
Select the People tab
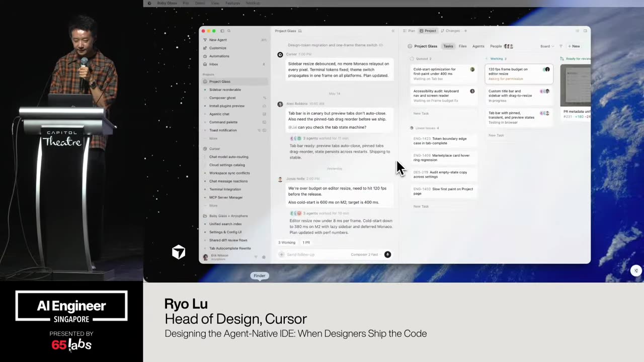click(501, 46)
